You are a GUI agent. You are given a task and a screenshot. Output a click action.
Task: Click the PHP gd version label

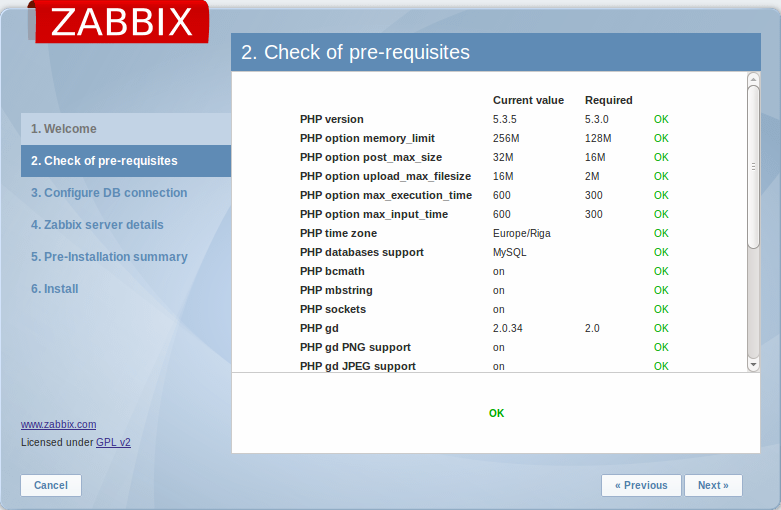tap(319, 328)
